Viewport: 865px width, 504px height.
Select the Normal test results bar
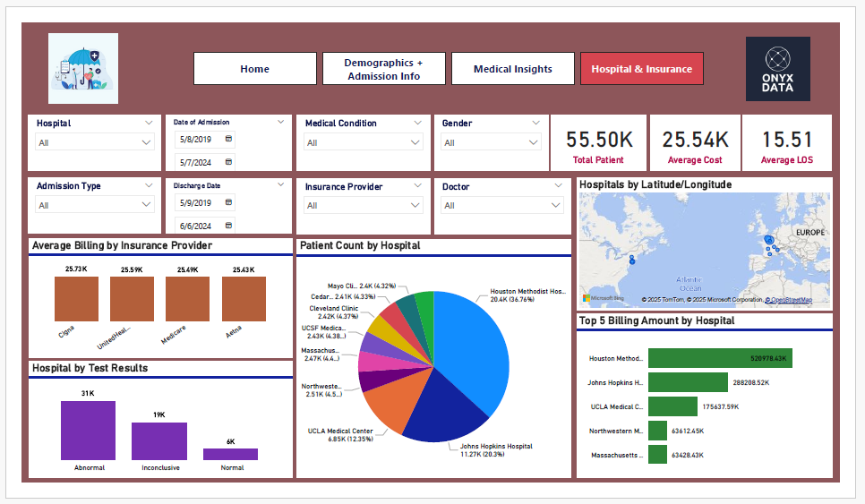(231, 454)
